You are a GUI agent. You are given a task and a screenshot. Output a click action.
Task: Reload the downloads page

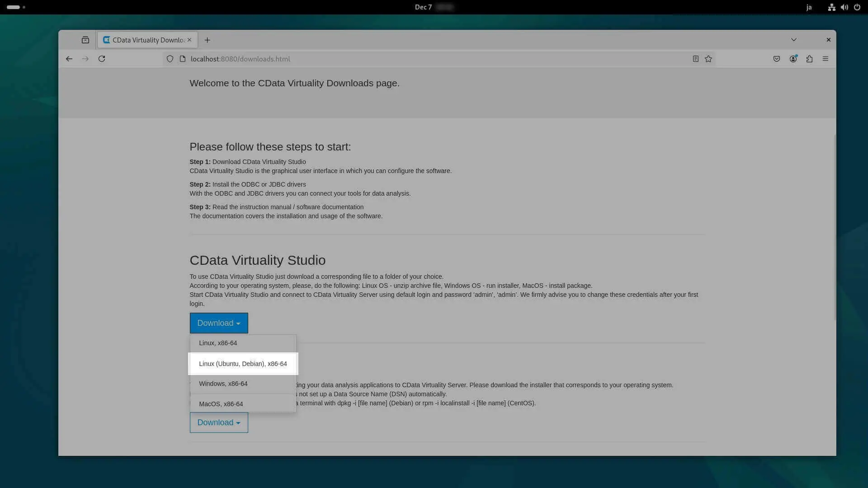pos(102,59)
